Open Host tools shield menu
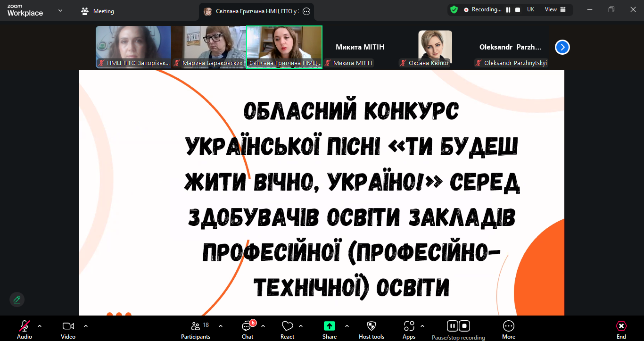This screenshot has height=341, width=644. pyautogui.click(x=372, y=329)
